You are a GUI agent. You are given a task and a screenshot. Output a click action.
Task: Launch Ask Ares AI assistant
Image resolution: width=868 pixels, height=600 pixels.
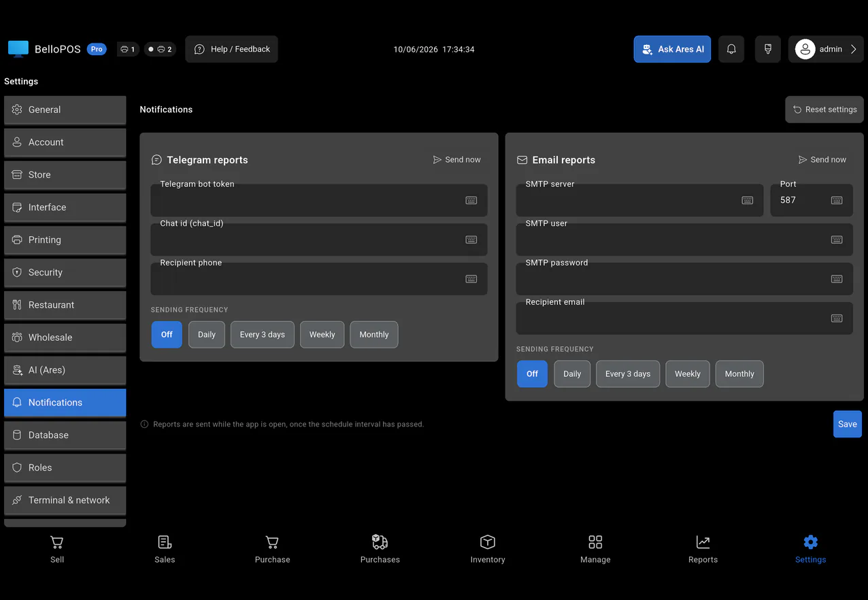point(672,49)
